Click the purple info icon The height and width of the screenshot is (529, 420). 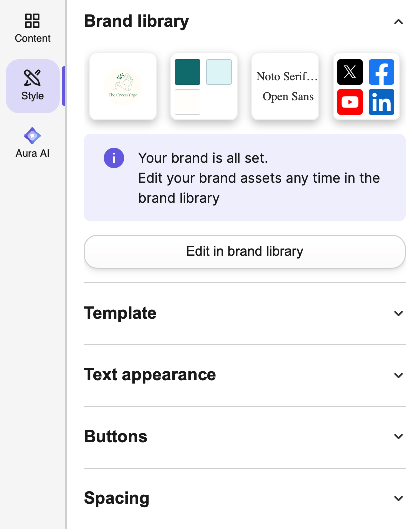pyautogui.click(x=114, y=158)
